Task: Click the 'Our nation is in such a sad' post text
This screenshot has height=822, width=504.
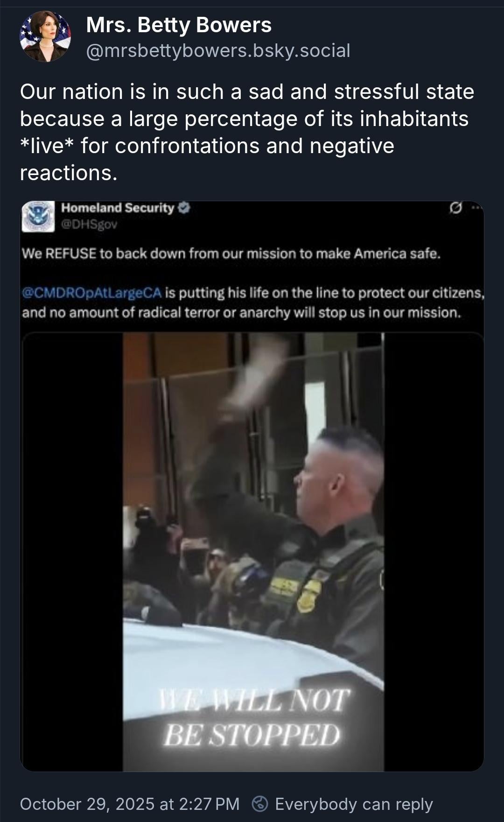Action: click(247, 132)
